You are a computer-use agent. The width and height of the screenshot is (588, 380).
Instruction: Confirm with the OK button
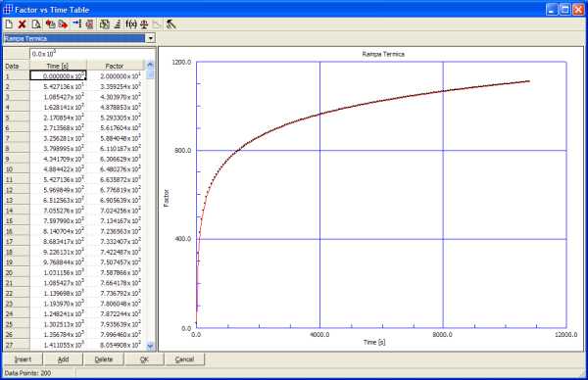(144, 359)
